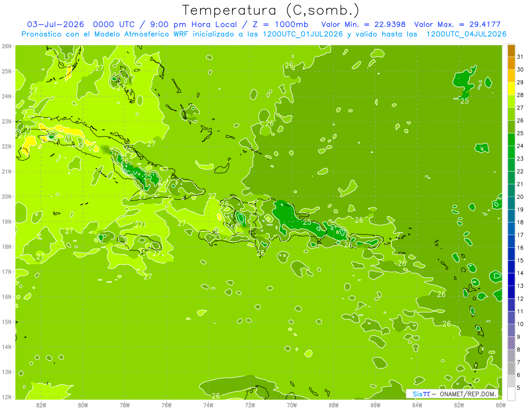Click the "0000 UTC" time text
The height and width of the screenshot is (411, 532).
(114, 24)
